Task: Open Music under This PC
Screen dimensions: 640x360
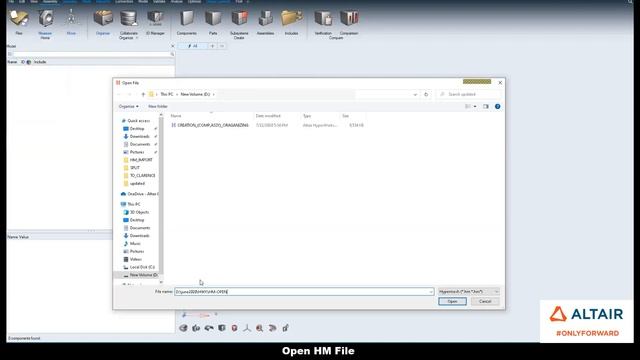Action: [135, 244]
